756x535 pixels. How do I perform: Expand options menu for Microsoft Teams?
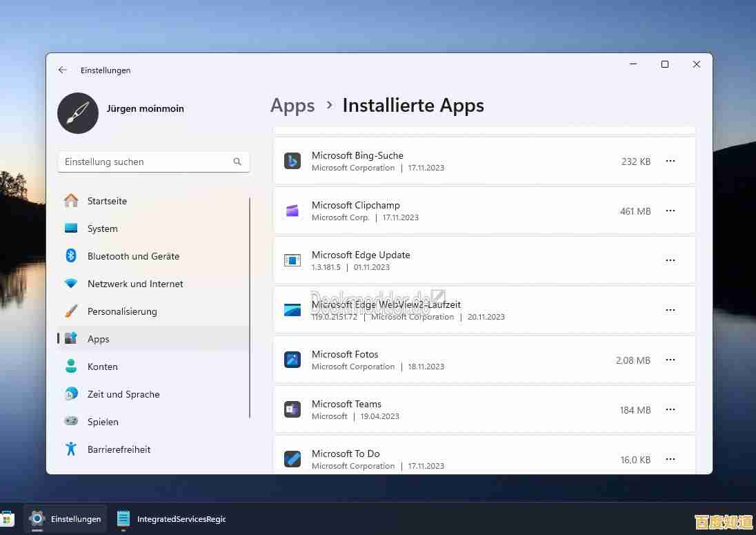point(670,409)
